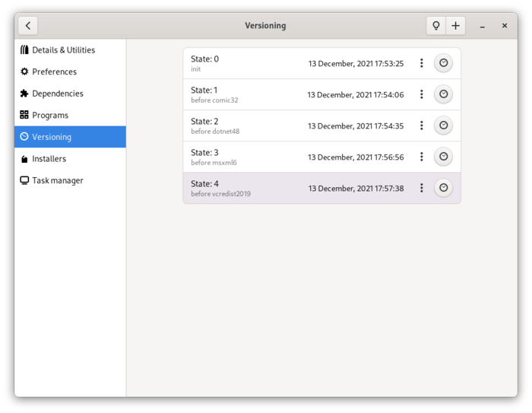532x413 pixels.
Task: Open the three-dot menu for State 0
Action: (422, 63)
